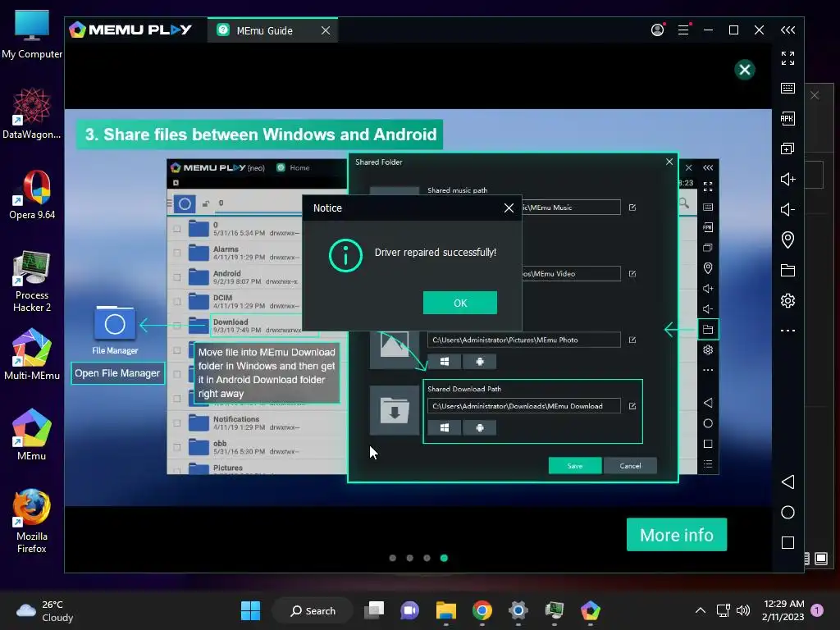Go to the first guide page dot
The height and width of the screenshot is (630, 840).
click(393, 558)
